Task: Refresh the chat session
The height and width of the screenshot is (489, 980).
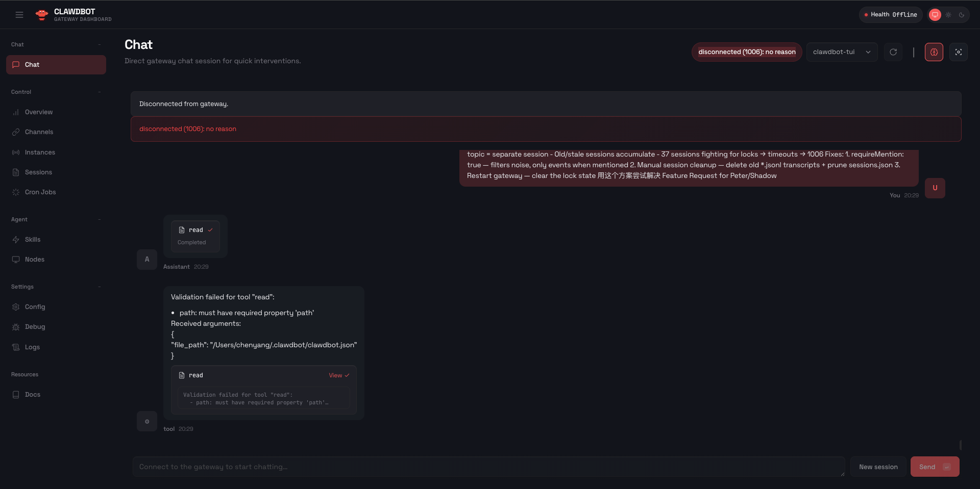Action: (x=893, y=52)
